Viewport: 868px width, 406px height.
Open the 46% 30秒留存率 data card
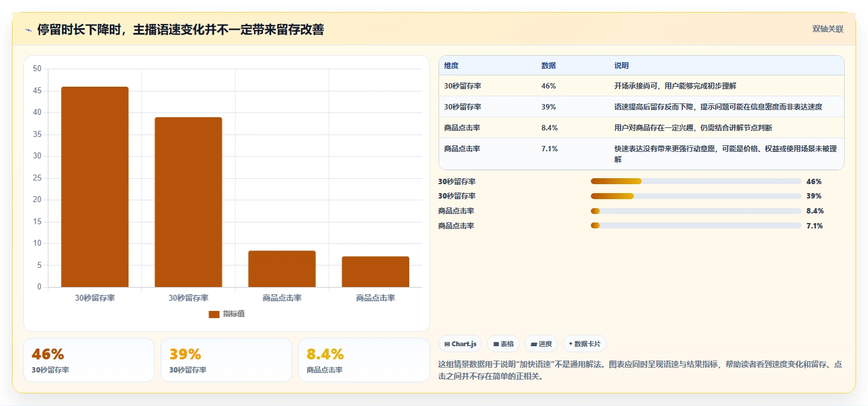coord(88,360)
